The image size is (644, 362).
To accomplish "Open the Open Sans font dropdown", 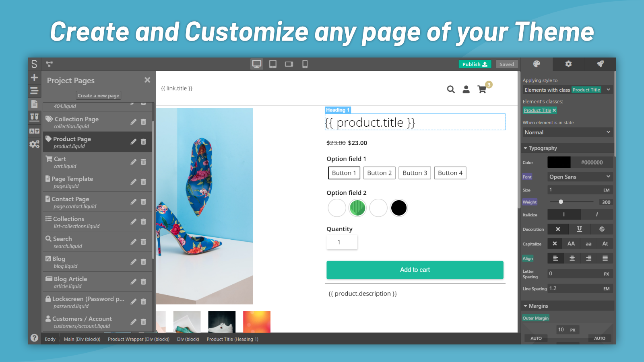I will tap(580, 176).
